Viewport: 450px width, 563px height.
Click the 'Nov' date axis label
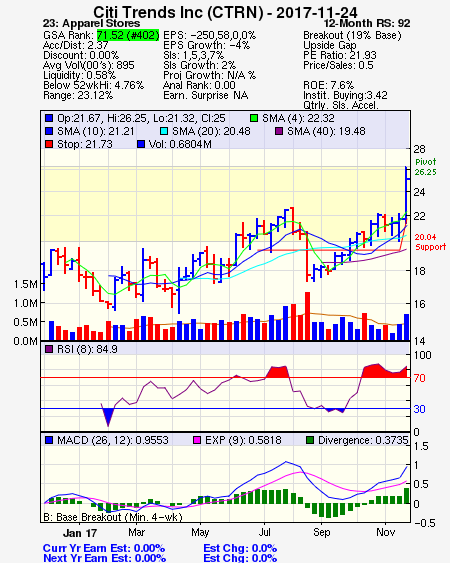click(x=385, y=532)
